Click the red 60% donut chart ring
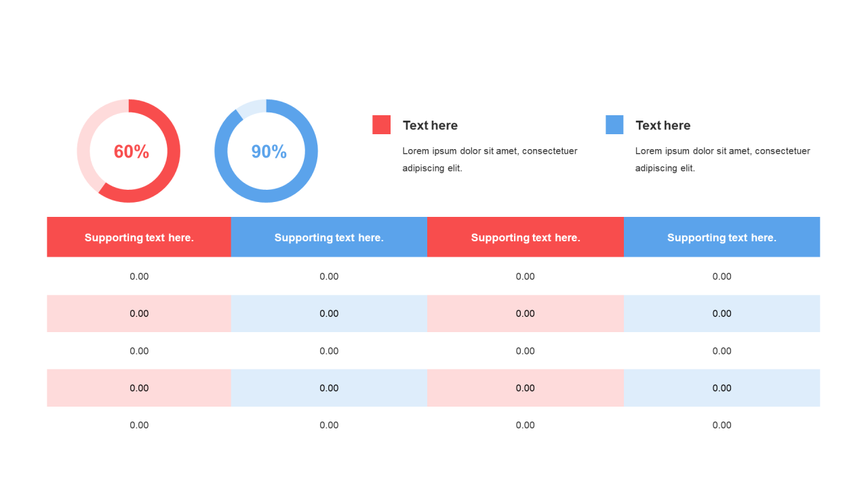 coord(173,150)
